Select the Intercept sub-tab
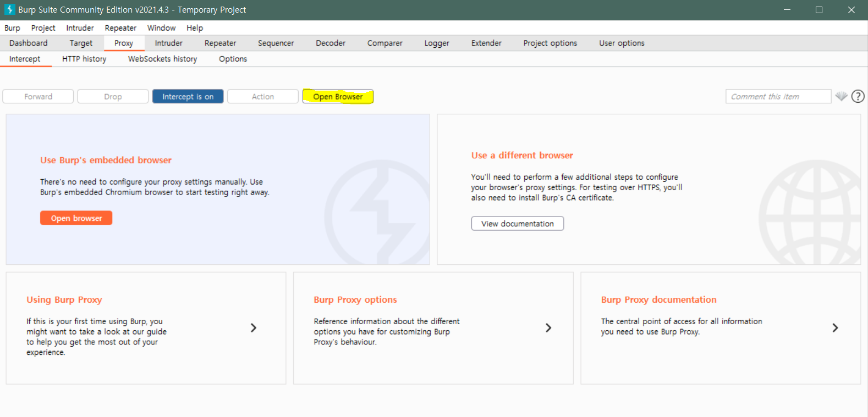This screenshot has height=417, width=868. [25, 59]
